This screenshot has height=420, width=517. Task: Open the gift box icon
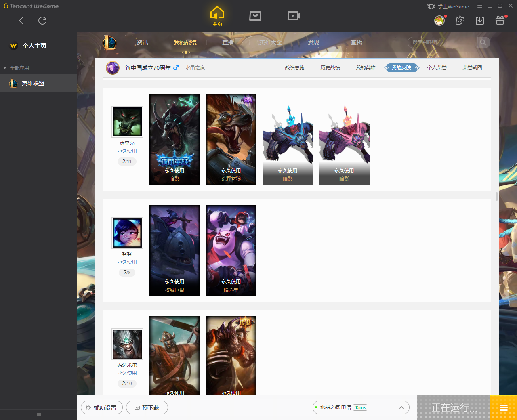pos(500,20)
